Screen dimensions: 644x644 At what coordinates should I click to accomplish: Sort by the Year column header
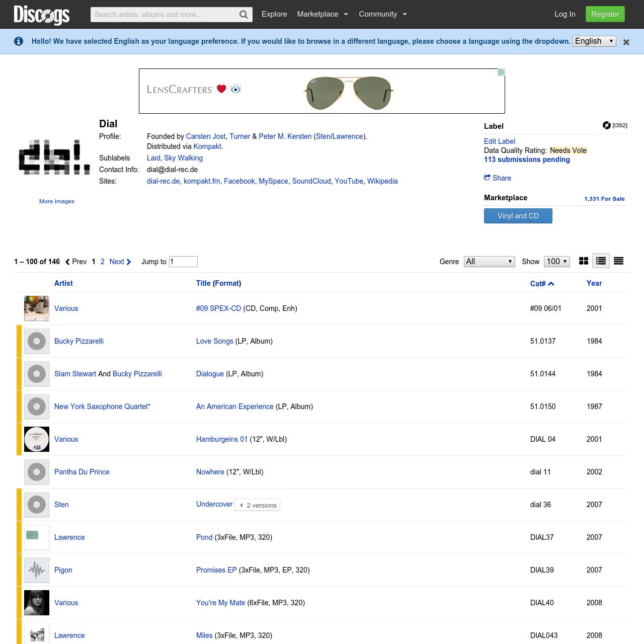(594, 283)
